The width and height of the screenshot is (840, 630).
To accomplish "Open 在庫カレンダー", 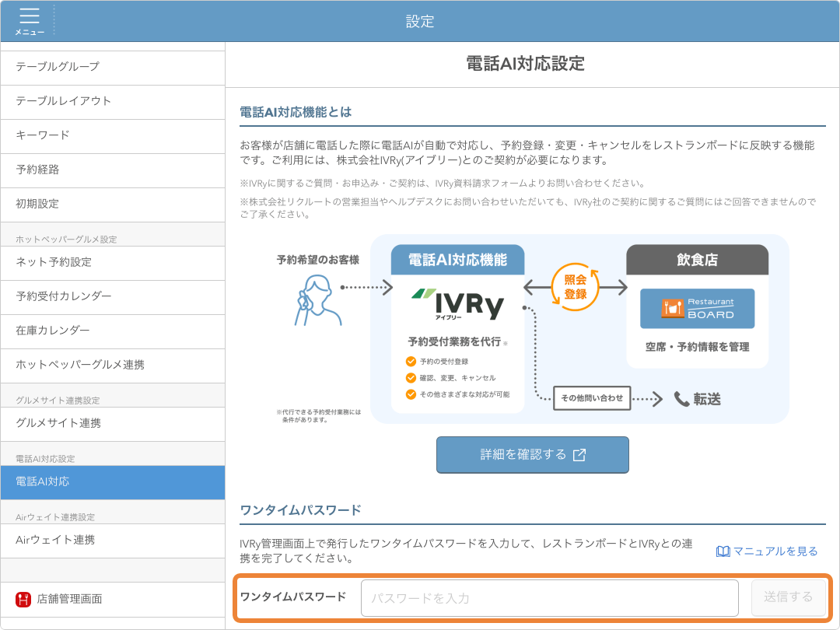I will coord(113,331).
